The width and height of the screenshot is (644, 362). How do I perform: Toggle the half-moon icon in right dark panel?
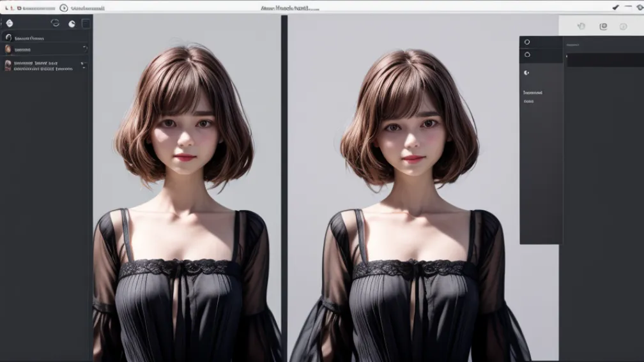click(x=526, y=73)
